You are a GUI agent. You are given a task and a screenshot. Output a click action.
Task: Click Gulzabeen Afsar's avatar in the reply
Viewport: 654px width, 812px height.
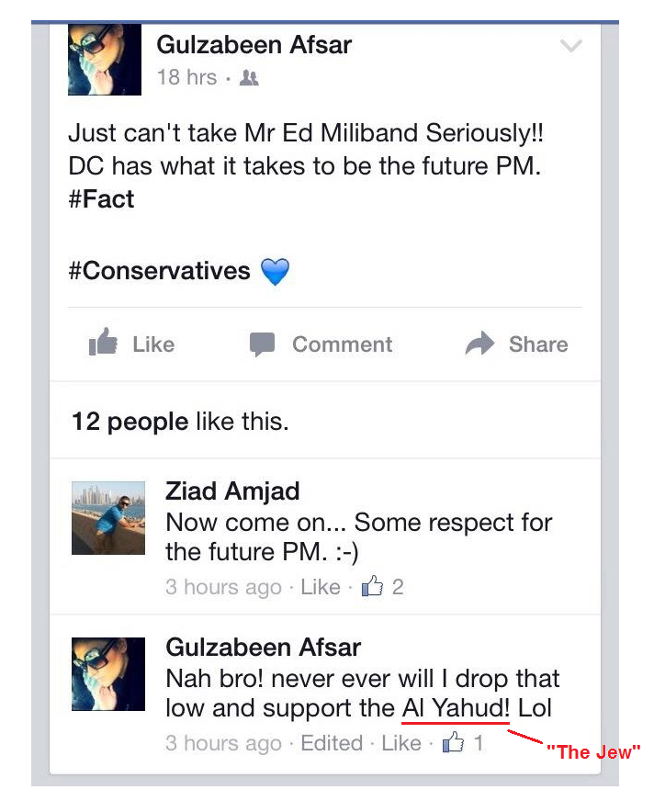pos(108,674)
